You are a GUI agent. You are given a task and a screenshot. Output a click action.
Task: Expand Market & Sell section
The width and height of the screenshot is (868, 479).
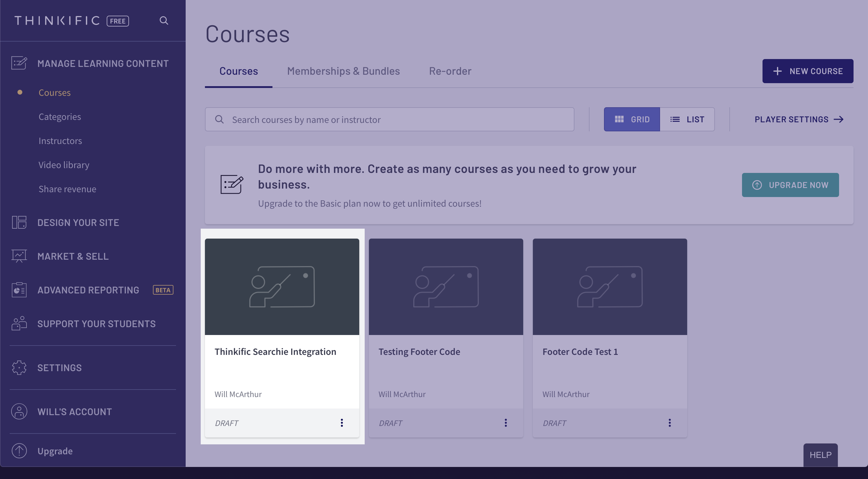(73, 256)
